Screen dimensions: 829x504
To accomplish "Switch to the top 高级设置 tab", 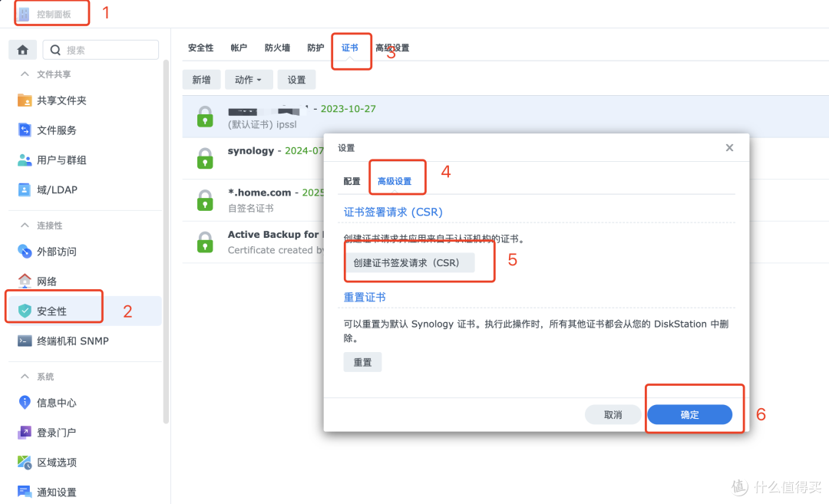I will (x=392, y=48).
